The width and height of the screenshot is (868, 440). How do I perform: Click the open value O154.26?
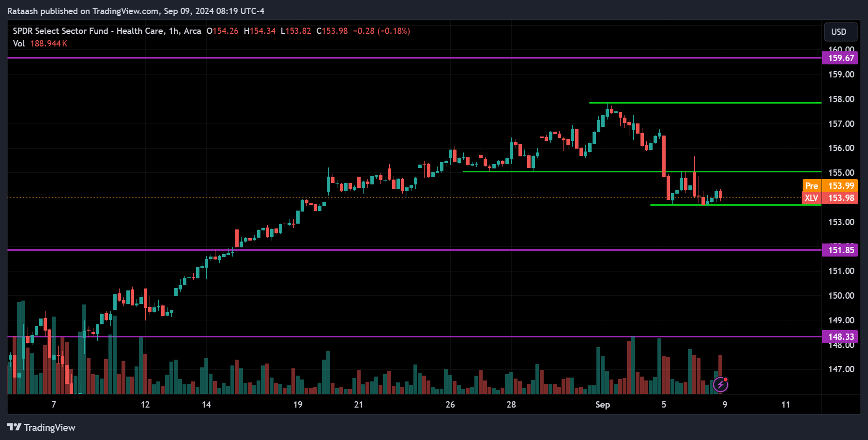pos(223,31)
